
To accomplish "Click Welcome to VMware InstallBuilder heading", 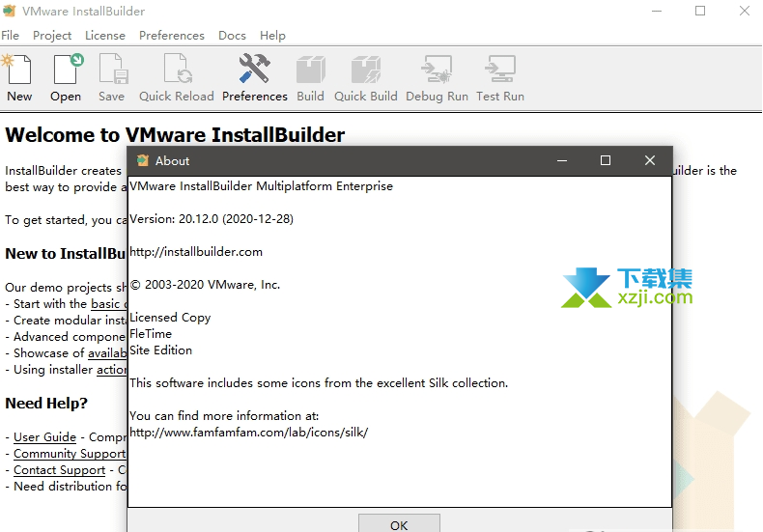I will point(175,135).
